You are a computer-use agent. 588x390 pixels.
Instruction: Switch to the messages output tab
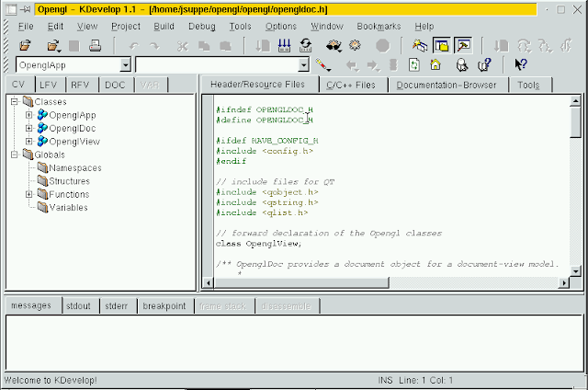click(x=32, y=305)
